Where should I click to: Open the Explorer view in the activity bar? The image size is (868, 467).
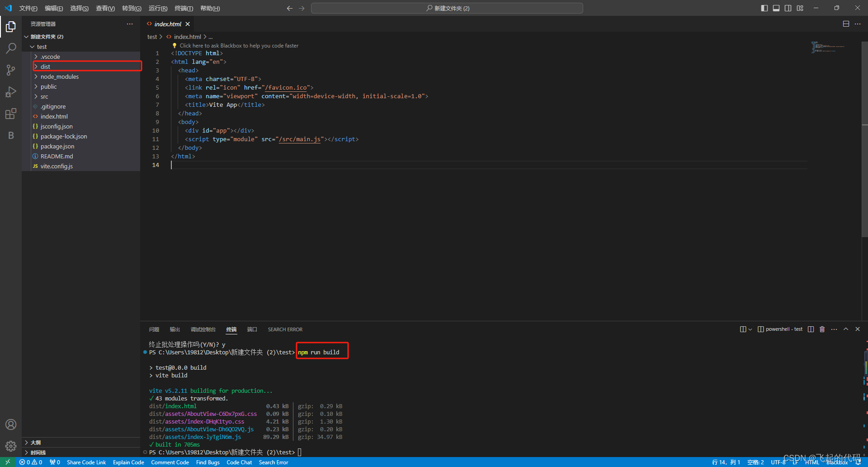[x=11, y=27]
